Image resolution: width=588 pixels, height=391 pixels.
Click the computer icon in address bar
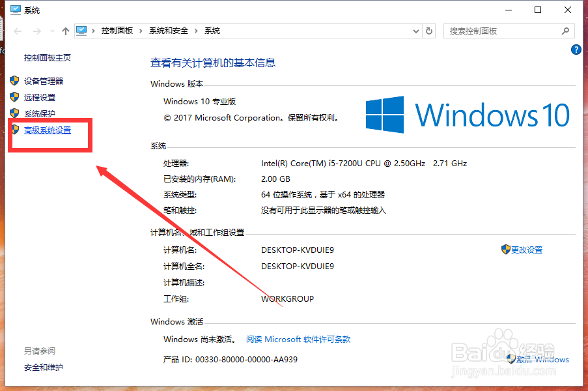click(x=81, y=31)
